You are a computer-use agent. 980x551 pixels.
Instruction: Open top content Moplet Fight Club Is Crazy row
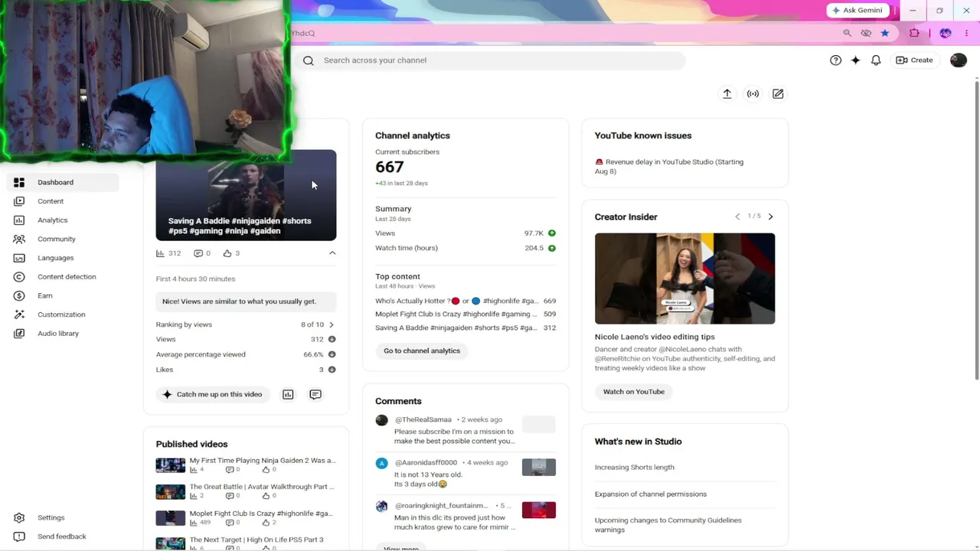(x=465, y=315)
